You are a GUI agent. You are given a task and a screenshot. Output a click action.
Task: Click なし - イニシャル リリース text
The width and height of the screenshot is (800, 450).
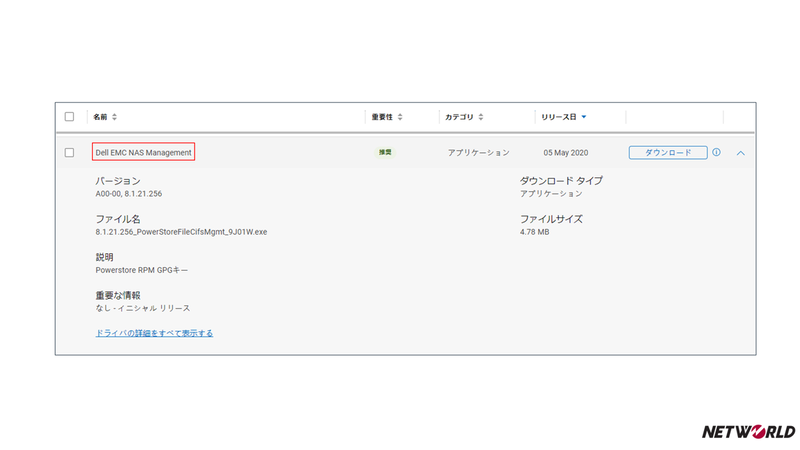click(x=142, y=308)
